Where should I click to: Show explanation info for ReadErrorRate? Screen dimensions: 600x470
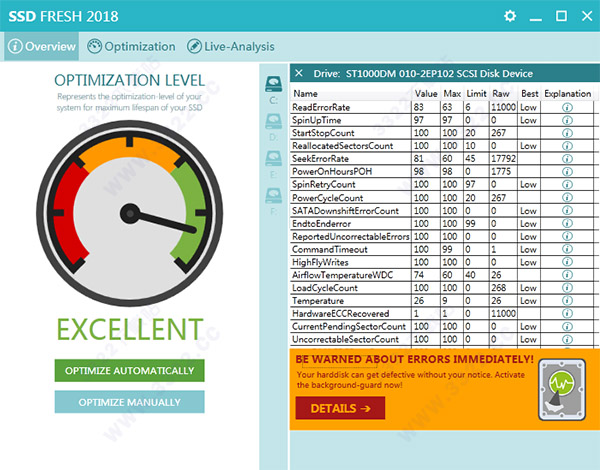point(567,107)
